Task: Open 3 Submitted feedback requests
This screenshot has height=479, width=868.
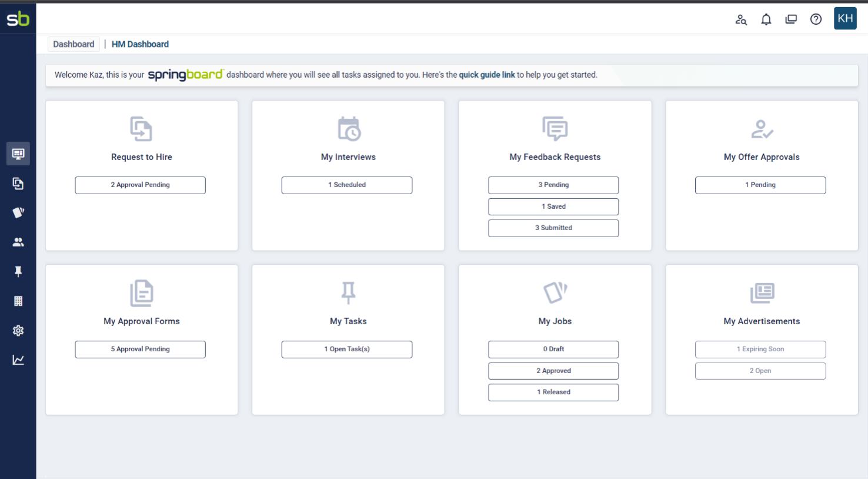Action: click(553, 228)
